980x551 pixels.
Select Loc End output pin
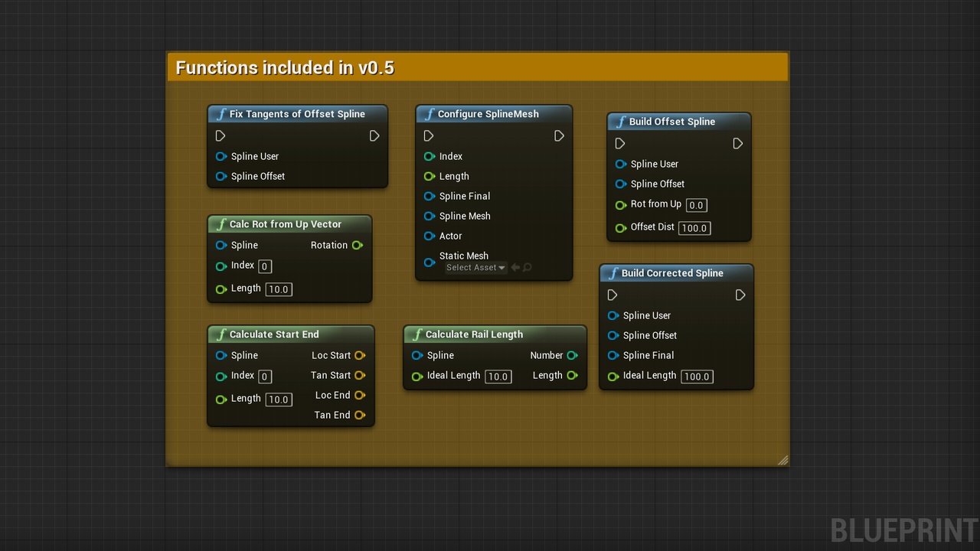360,395
